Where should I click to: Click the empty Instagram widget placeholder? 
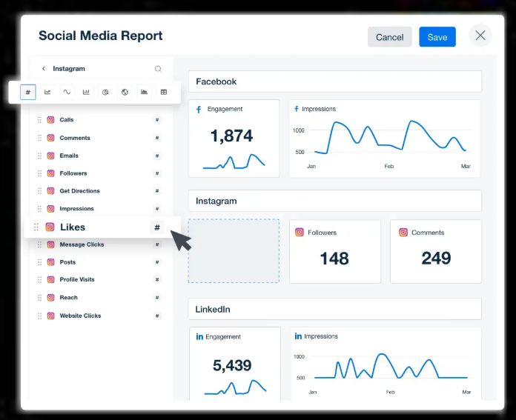[x=234, y=251]
